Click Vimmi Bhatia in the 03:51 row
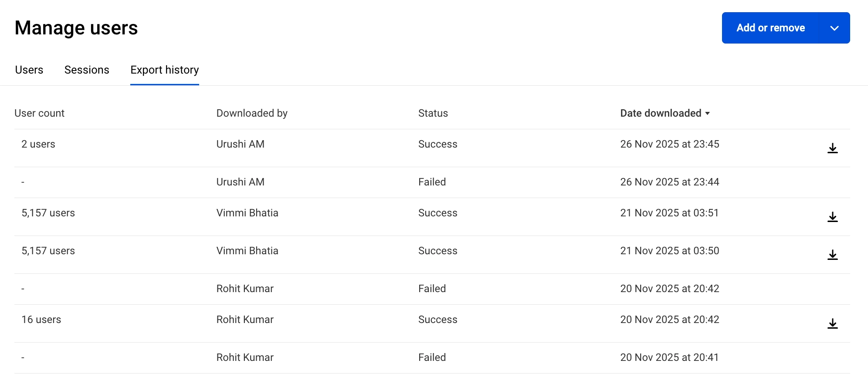The height and width of the screenshot is (377, 868). pos(247,213)
